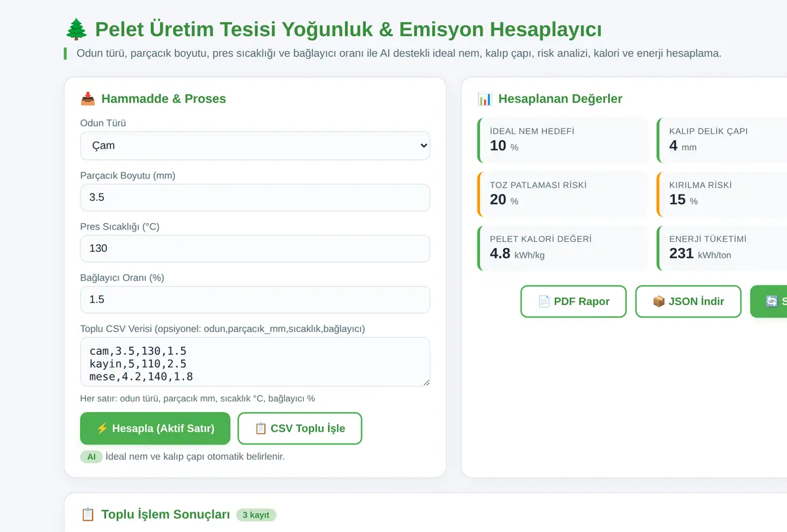Click the package icon on JSON İndir
The height and width of the screenshot is (532, 787).
(658, 302)
